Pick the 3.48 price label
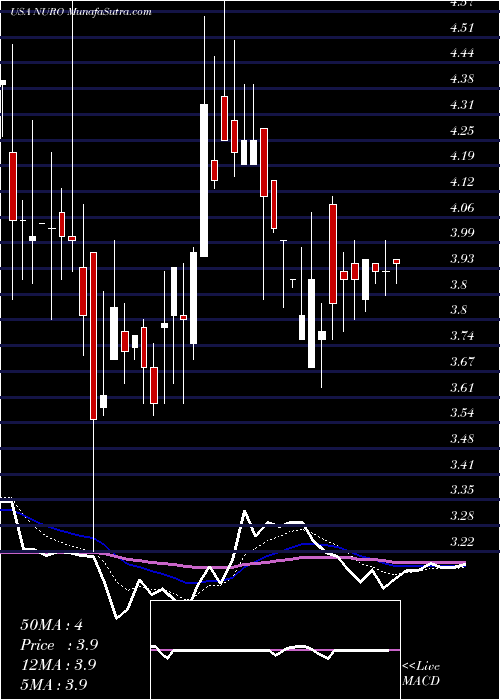Image resolution: width=500 pixels, height=700 pixels. click(x=461, y=438)
